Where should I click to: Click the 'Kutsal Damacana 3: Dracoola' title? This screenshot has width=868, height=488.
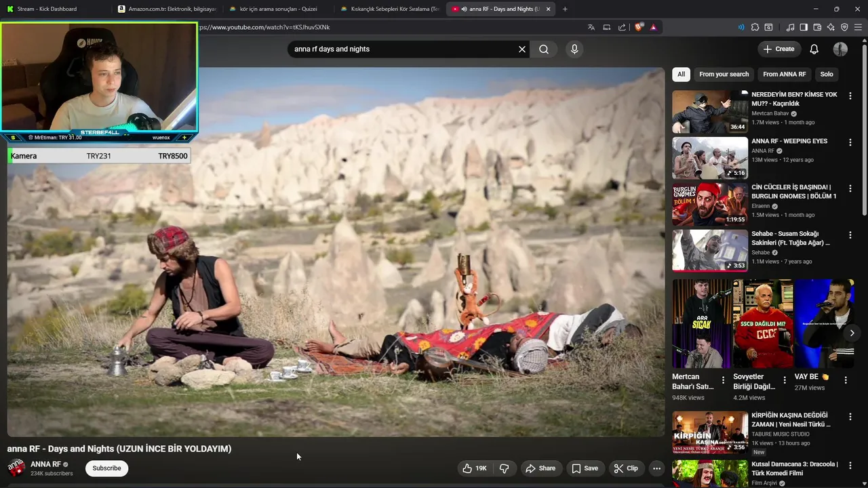click(x=795, y=469)
